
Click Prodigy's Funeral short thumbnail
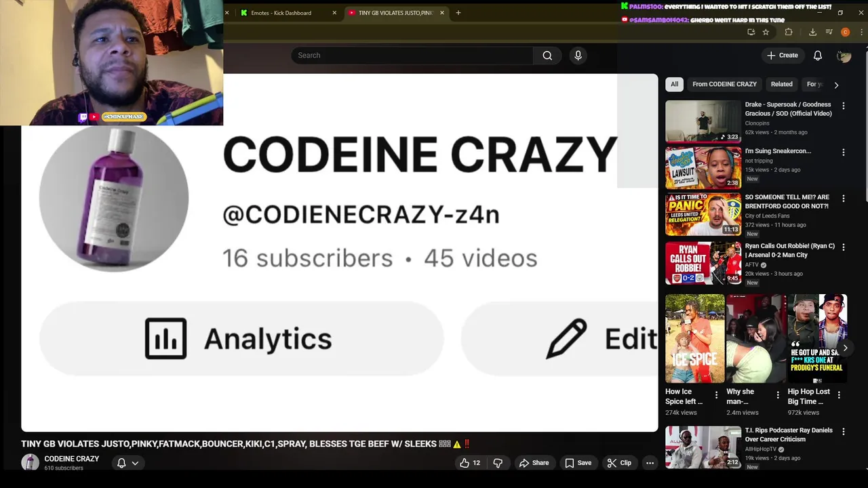tap(816, 338)
